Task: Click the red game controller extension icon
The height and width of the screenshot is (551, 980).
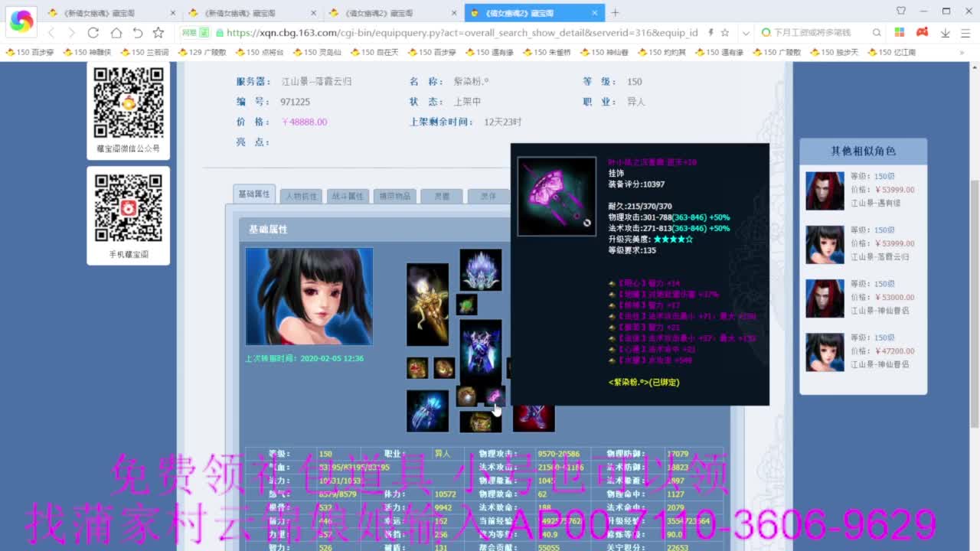Action: (923, 33)
